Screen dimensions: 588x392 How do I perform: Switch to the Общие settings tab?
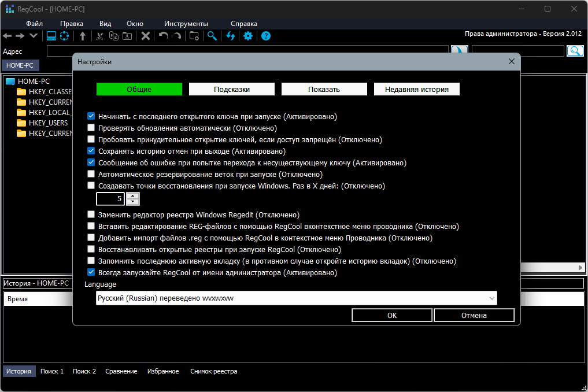pyautogui.click(x=139, y=89)
